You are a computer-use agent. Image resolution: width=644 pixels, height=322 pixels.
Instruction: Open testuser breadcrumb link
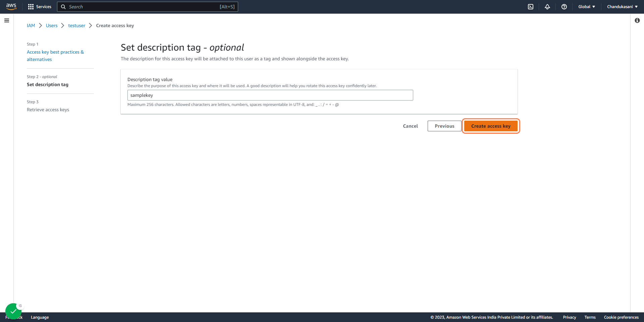point(77,25)
